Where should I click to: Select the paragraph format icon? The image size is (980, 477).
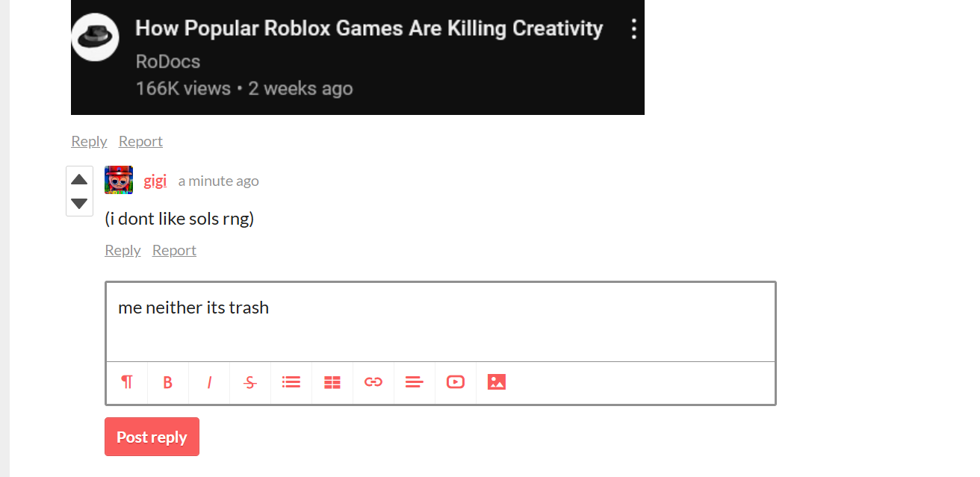(127, 382)
